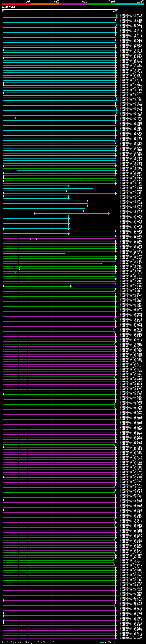The width and height of the screenshot is (146, 644).
Task: Click the white query sequence bar
Action: (x=60, y=9)
